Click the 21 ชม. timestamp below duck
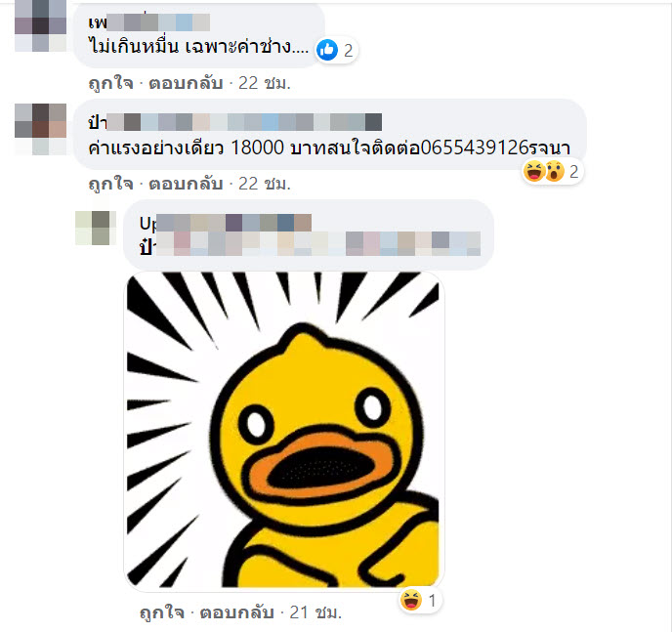Viewport: 672px width, 632px height. coord(315,612)
